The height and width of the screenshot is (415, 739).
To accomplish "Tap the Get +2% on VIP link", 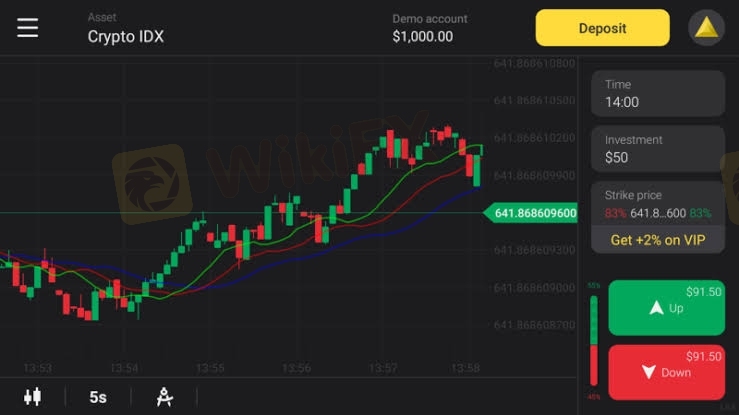I will tap(658, 240).
